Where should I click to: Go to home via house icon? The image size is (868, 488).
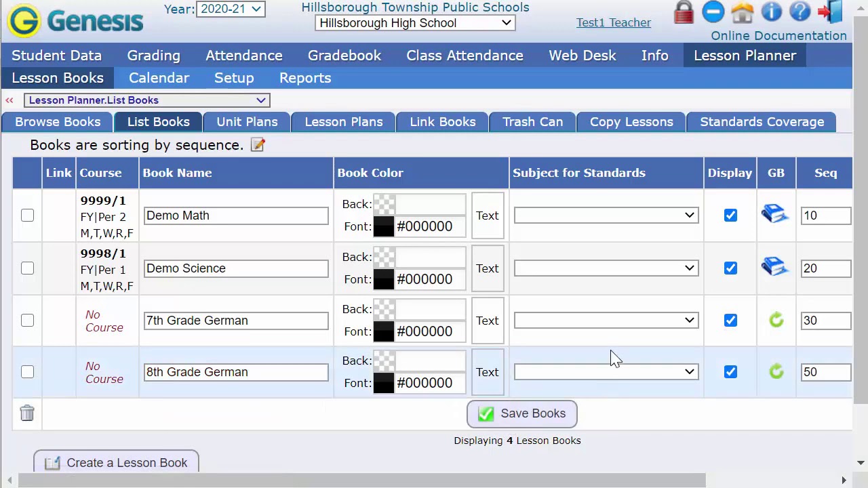click(x=743, y=12)
